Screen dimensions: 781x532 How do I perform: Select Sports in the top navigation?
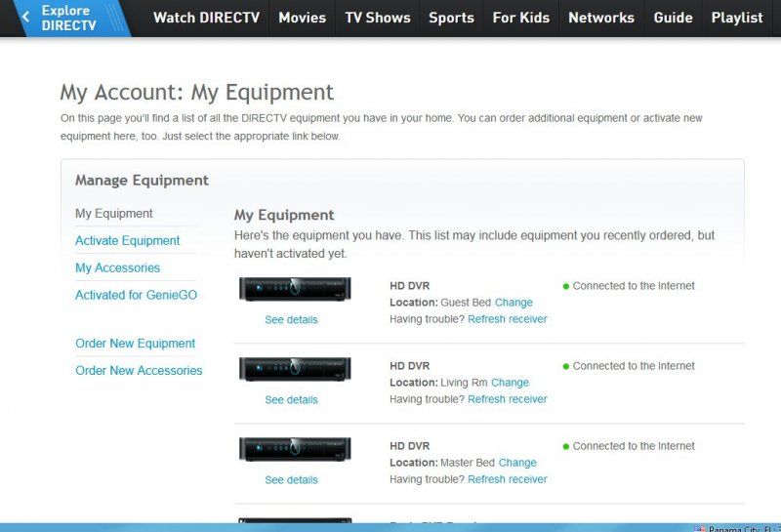click(451, 18)
